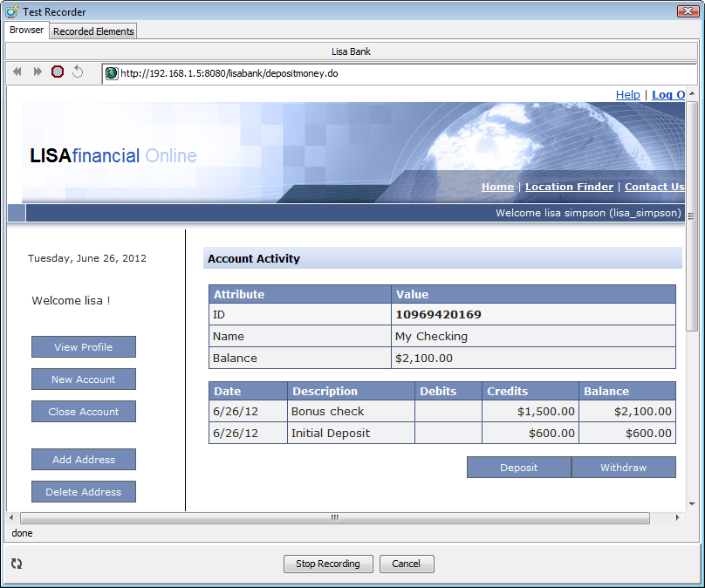Viewport: 705px width, 588px height.
Task: Switch to the Recorded Elements tab
Action: 92,31
